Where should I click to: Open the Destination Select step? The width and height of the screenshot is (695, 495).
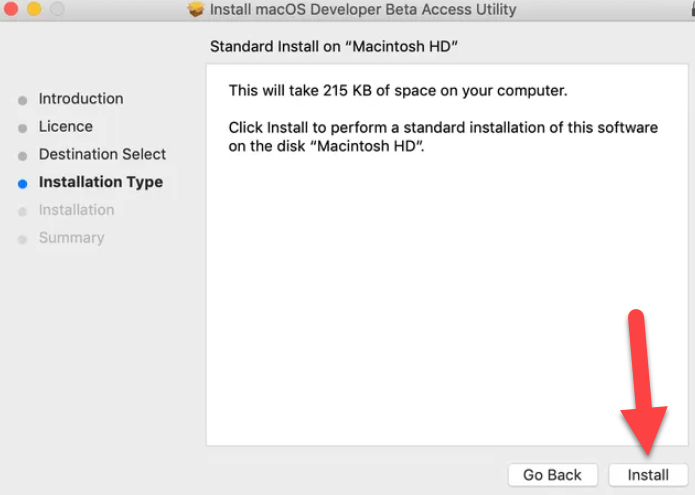click(102, 154)
